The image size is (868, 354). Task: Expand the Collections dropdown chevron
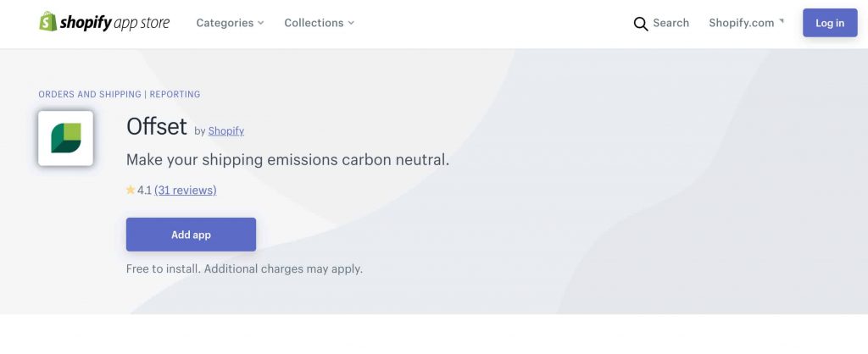click(351, 23)
